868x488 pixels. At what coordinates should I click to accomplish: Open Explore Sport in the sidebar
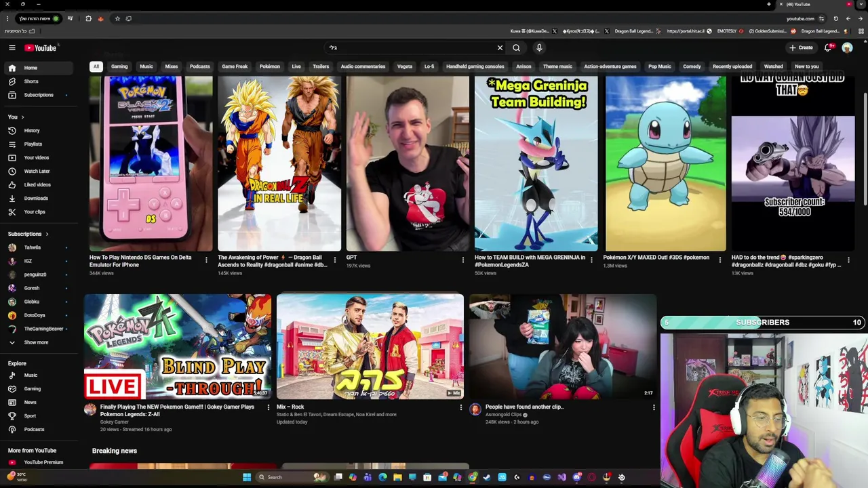coord(37,415)
